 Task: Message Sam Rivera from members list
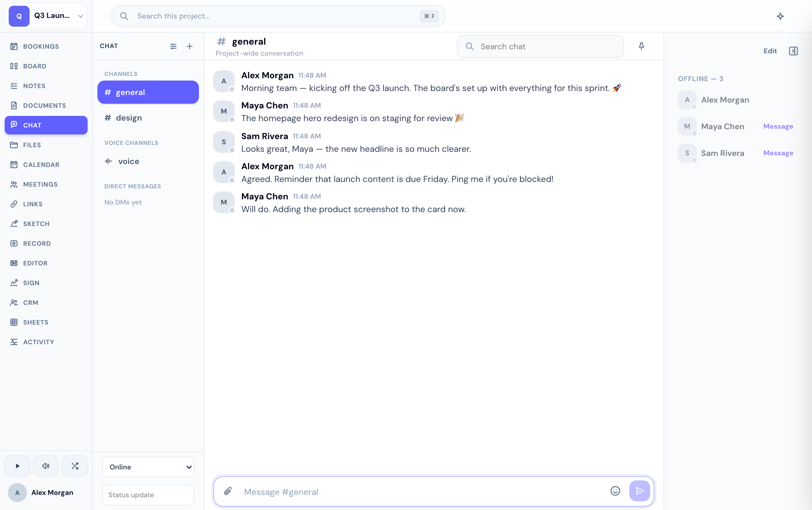tap(778, 153)
